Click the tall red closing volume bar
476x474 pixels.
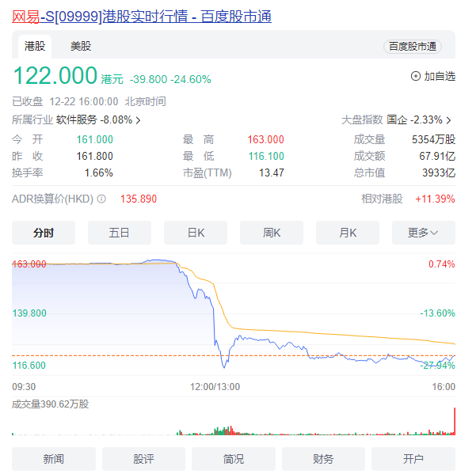(x=455, y=421)
